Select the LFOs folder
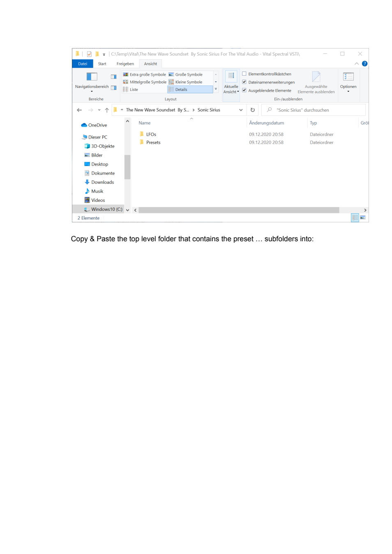The image size is (392, 554). [151, 134]
